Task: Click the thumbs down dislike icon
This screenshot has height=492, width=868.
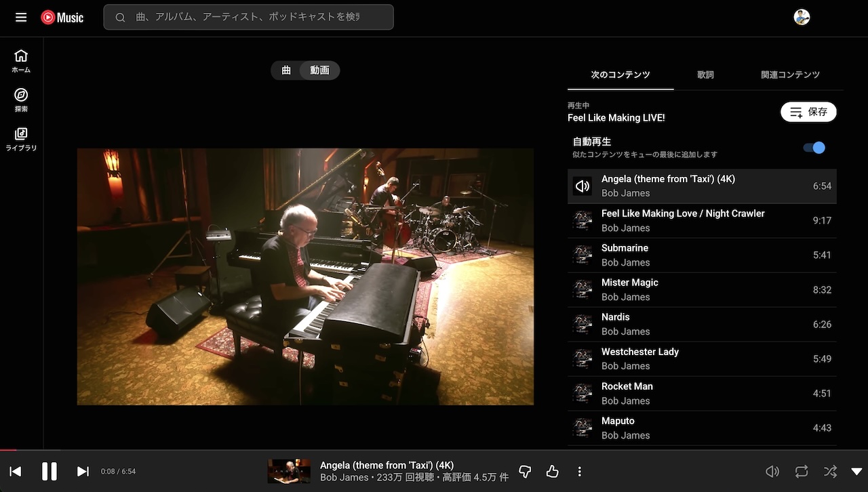Action: 525,472
